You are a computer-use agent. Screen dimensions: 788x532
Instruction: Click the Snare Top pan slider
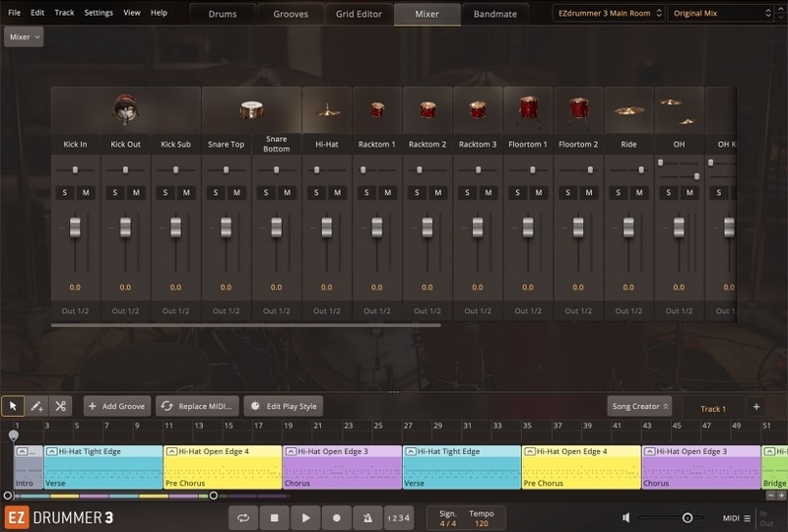point(227,170)
